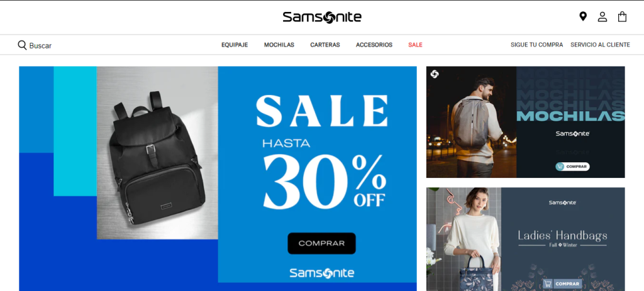Viewport: 644px width, 291px height.
Task: Open the shopping bag cart icon
Action: pyautogui.click(x=622, y=17)
